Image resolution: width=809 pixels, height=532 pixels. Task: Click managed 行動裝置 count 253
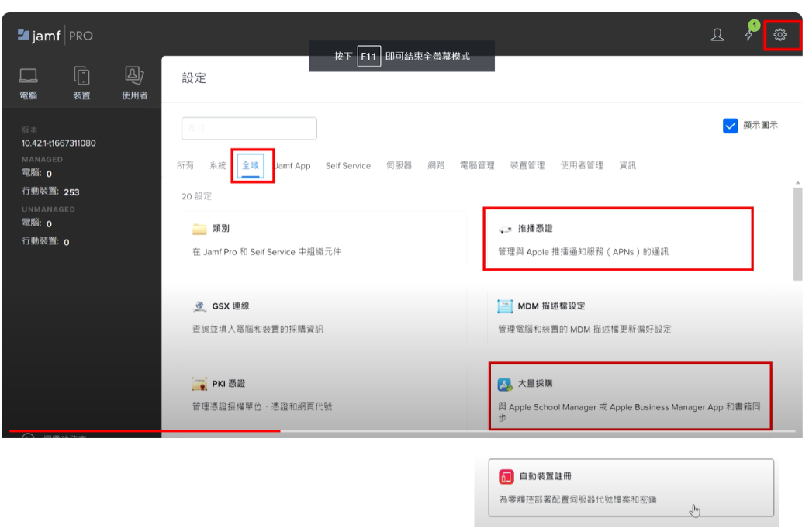click(x=71, y=192)
